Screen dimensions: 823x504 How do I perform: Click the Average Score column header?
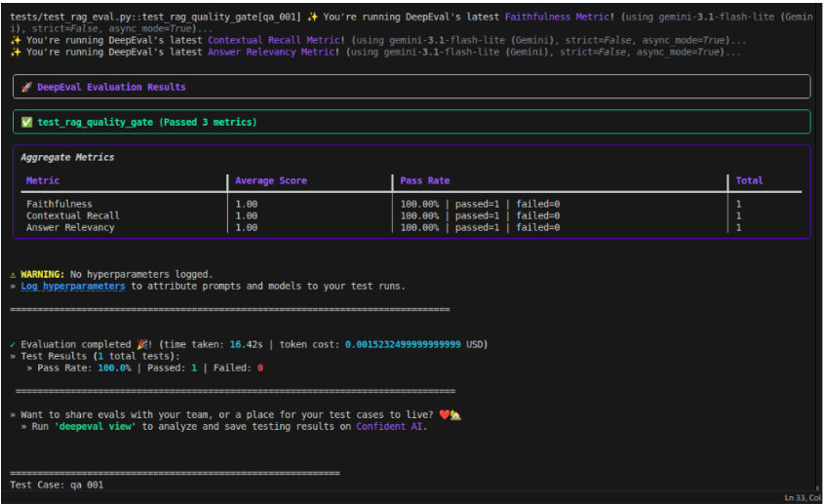(x=271, y=180)
